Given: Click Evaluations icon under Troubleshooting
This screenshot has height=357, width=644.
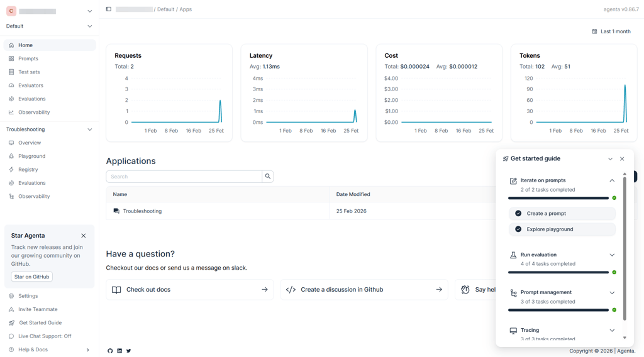Looking at the screenshot, I should [x=11, y=183].
